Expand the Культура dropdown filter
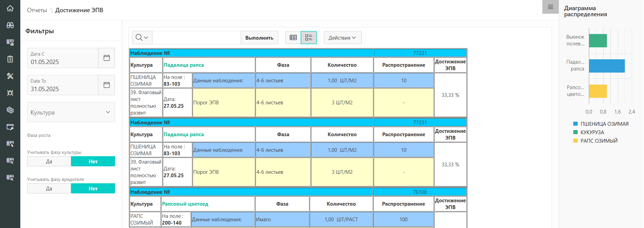Image resolution: width=644 pixels, height=228 pixels. 71,112
